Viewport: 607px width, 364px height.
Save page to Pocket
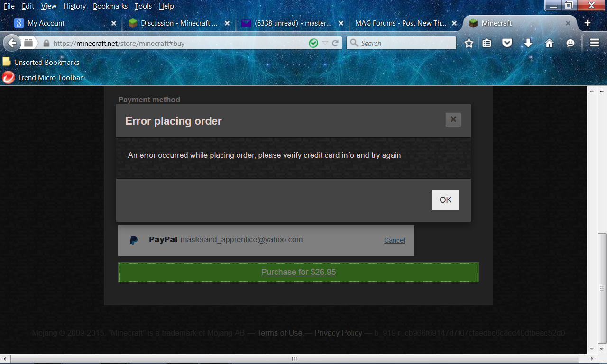click(x=507, y=43)
